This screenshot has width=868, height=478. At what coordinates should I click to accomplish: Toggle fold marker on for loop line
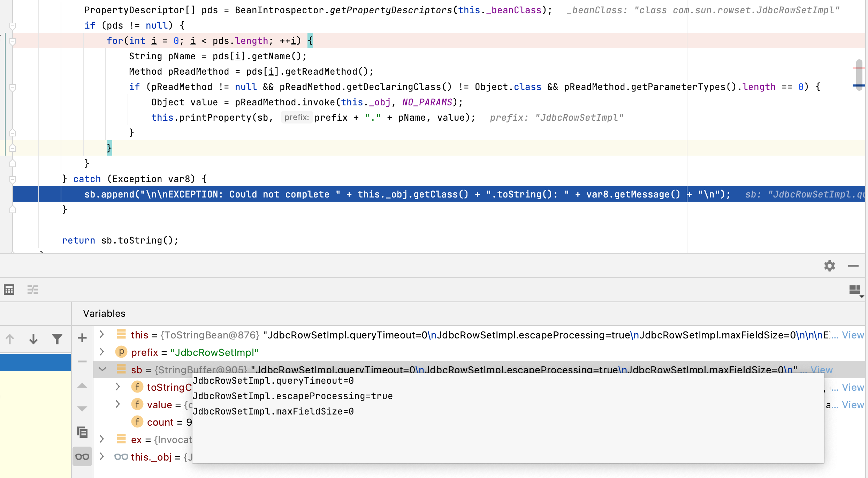[x=13, y=42]
